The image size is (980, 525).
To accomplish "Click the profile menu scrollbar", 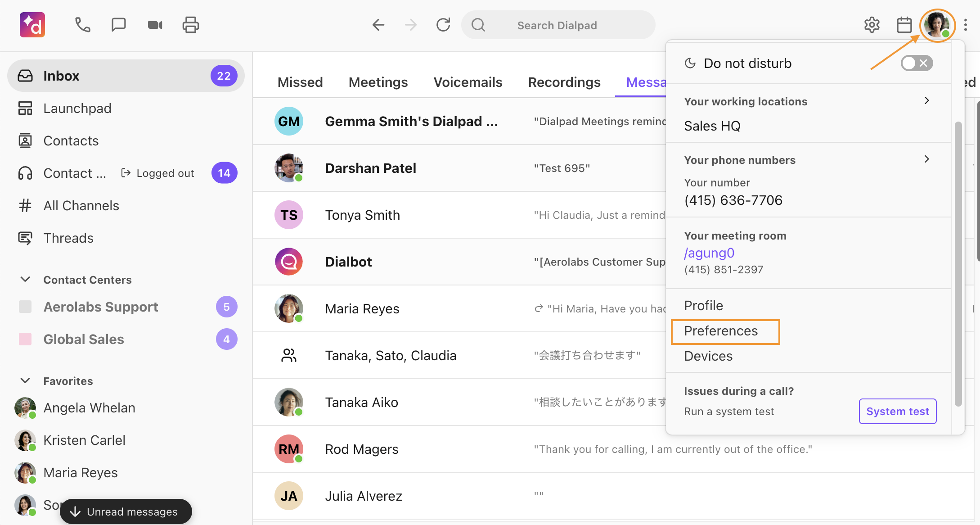I will (x=958, y=263).
